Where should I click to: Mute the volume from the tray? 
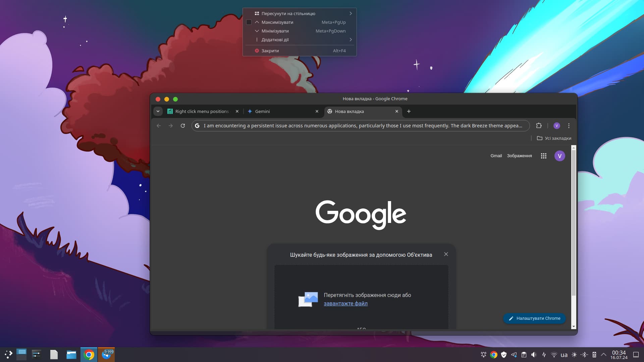click(534, 354)
